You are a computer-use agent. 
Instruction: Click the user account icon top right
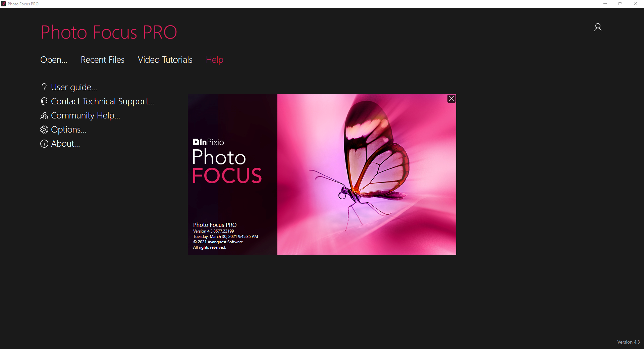tap(598, 27)
